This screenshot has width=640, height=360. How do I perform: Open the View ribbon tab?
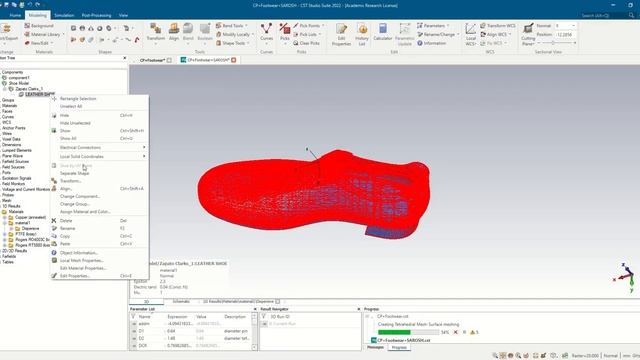[123, 15]
